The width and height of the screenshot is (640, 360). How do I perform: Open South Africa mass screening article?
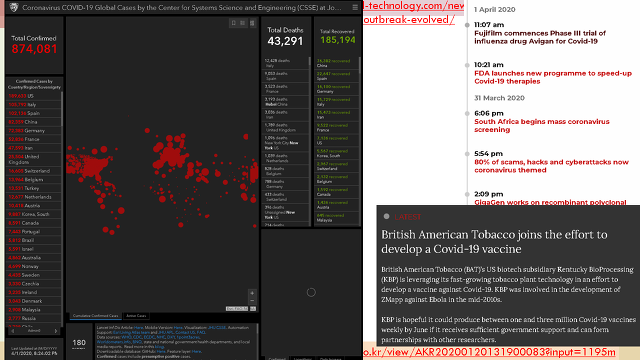click(542, 125)
